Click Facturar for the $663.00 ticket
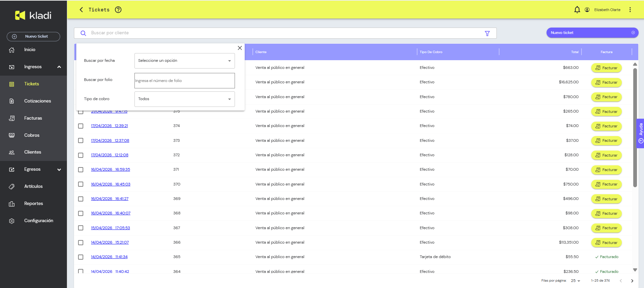The width and height of the screenshot is (644, 288). click(x=606, y=68)
